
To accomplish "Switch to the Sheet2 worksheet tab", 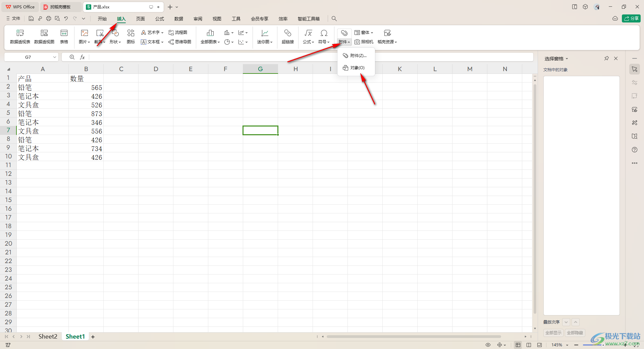I will click(x=48, y=337).
